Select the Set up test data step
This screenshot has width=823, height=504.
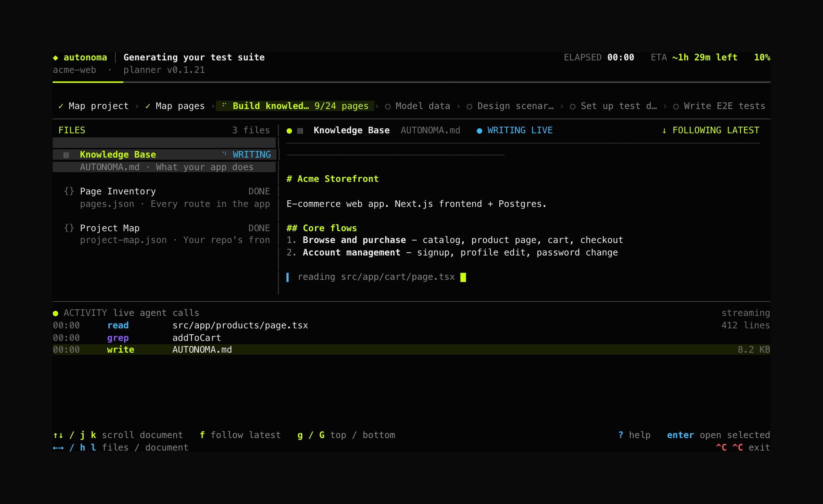[x=614, y=106]
